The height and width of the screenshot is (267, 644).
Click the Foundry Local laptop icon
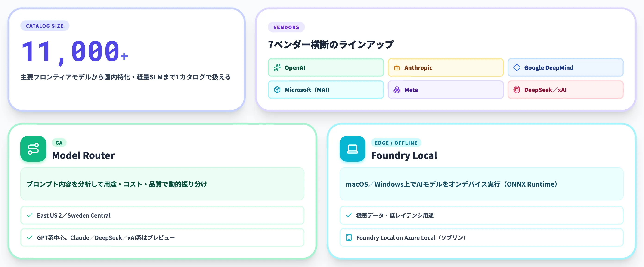click(x=352, y=149)
